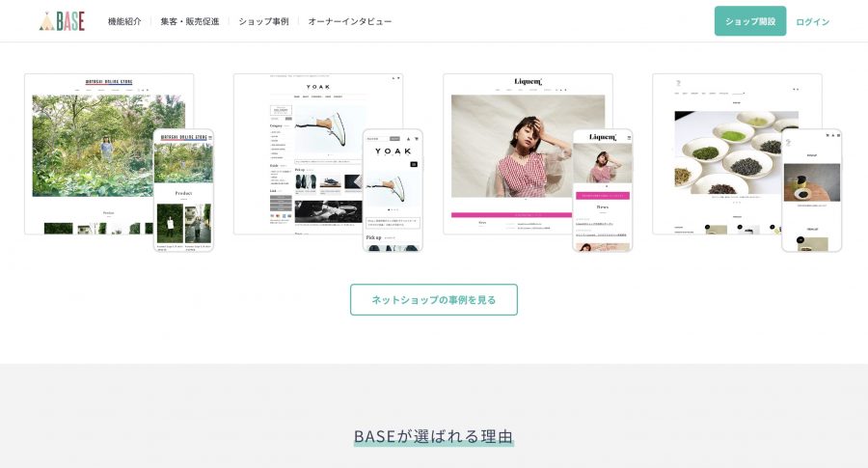Click the cart icon in YOAK phone mockup
The width and height of the screenshot is (868, 468).
point(417,138)
